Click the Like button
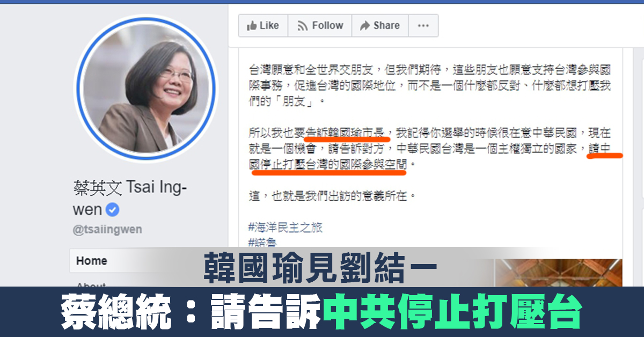This screenshot has width=644, height=337. (x=263, y=25)
